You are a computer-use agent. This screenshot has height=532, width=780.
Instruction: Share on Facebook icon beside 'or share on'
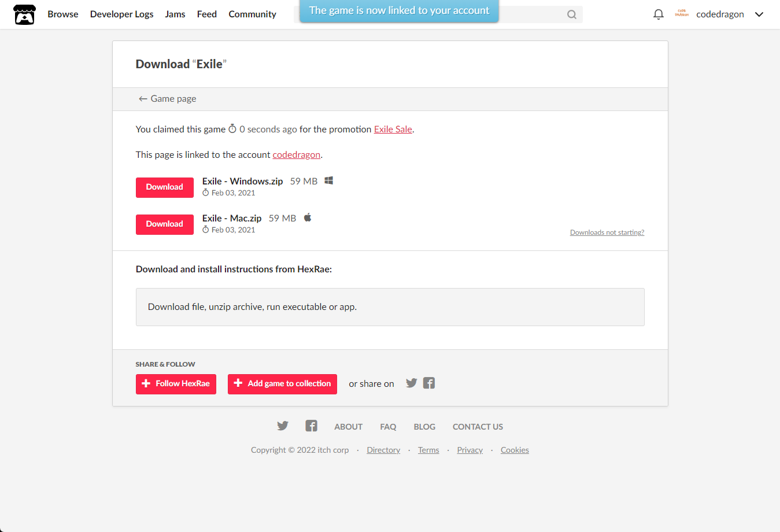click(428, 383)
